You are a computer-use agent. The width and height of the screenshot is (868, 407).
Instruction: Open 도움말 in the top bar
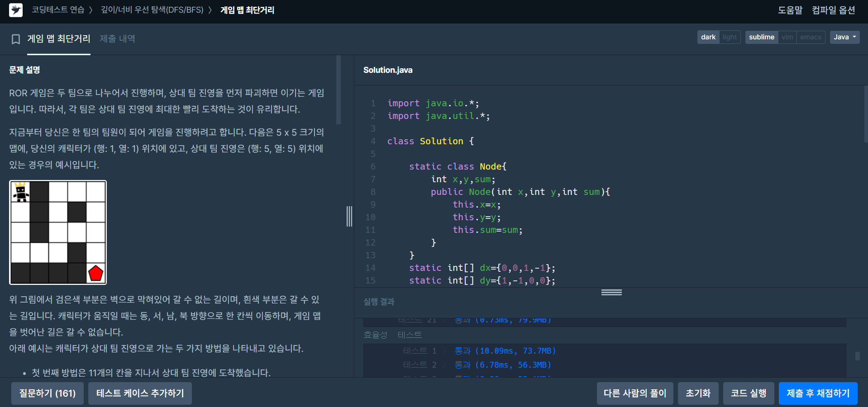pyautogui.click(x=790, y=10)
